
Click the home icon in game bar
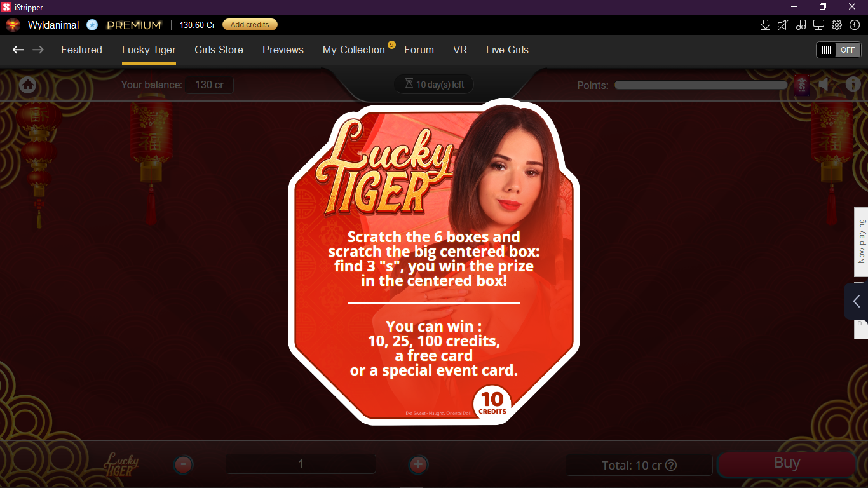click(27, 85)
